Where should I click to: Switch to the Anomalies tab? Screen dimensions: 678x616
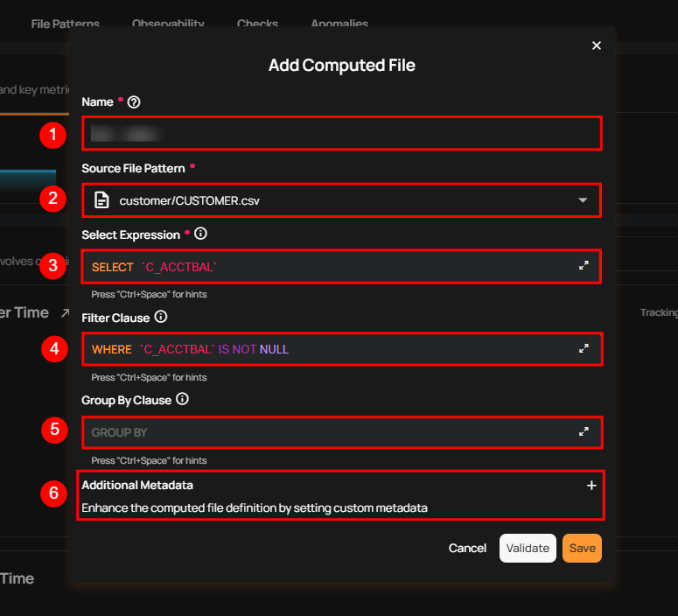pyautogui.click(x=339, y=24)
